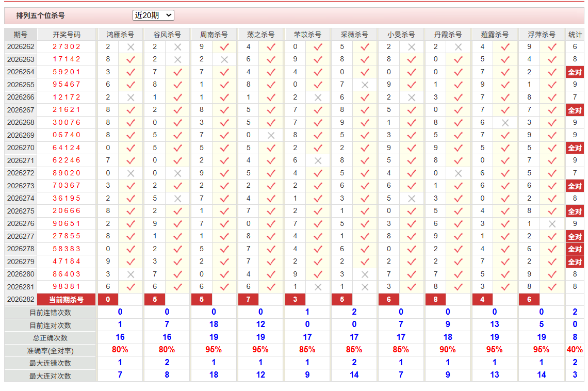
Task: Click the X mark for 芣苡杀号 in row 2026266
Action: pyautogui.click(x=318, y=97)
